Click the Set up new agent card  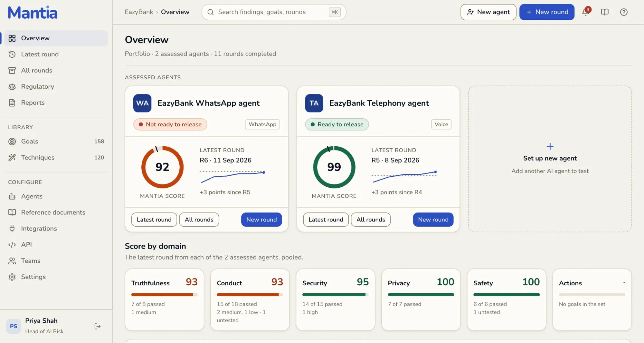point(550,159)
